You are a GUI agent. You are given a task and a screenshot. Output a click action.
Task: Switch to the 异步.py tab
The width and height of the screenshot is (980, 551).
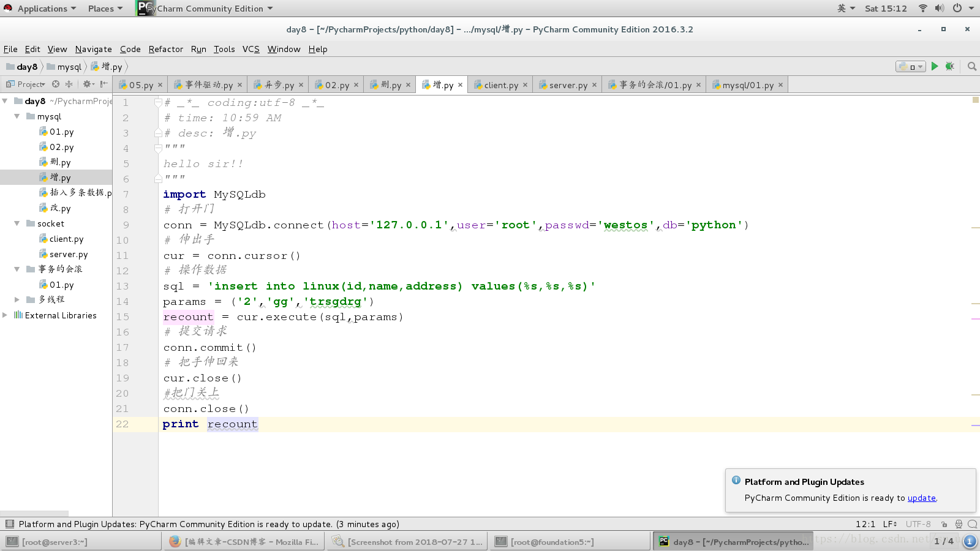click(x=279, y=85)
